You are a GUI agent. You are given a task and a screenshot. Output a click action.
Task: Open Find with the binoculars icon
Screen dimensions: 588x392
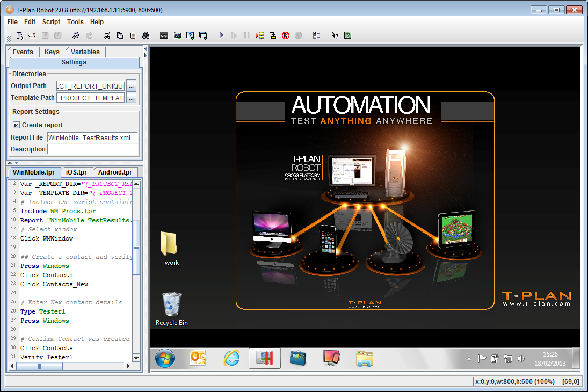point(146,35)
